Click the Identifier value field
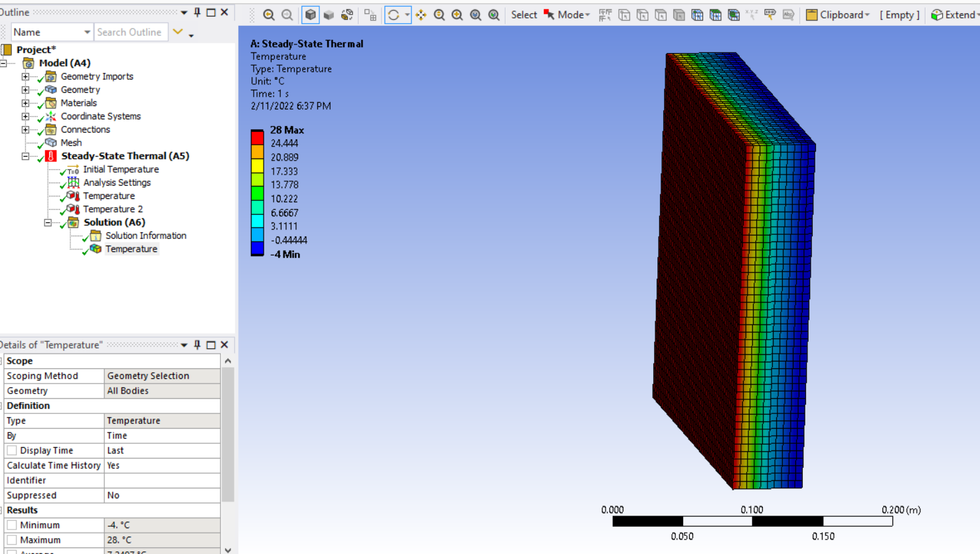Image resolution: width=980 pixels, height=554 pixels. pos(162,480)
